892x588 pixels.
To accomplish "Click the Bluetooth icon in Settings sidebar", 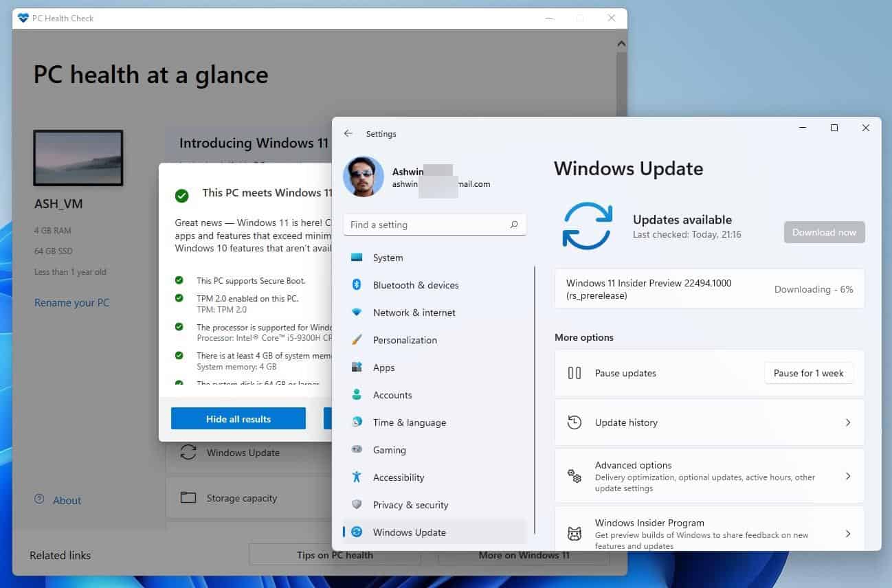I will tap(357, 285).
